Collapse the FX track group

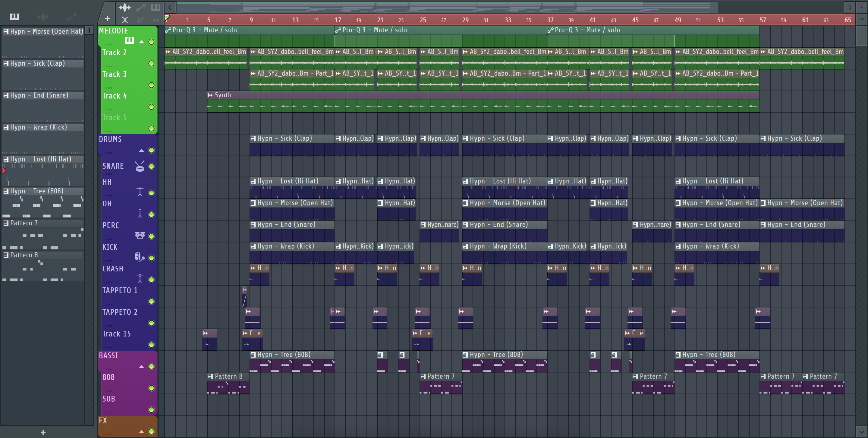coord(142,432)
